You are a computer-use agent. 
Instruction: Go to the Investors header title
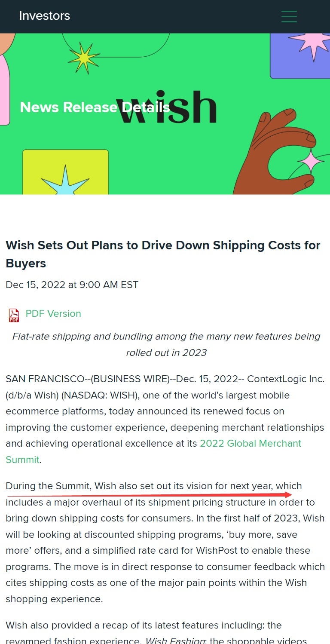(x=45, y=16)
